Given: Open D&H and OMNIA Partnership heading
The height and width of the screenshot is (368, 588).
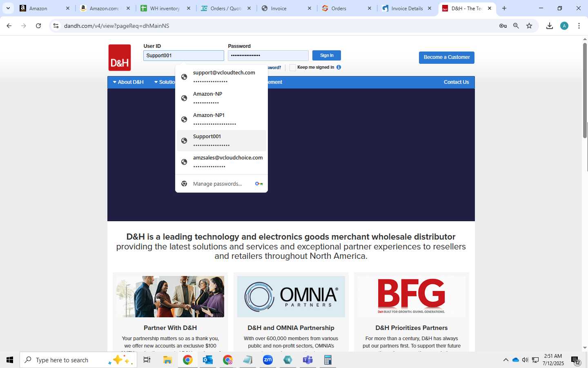Looking at the screenshot, I should coord(291,328).
